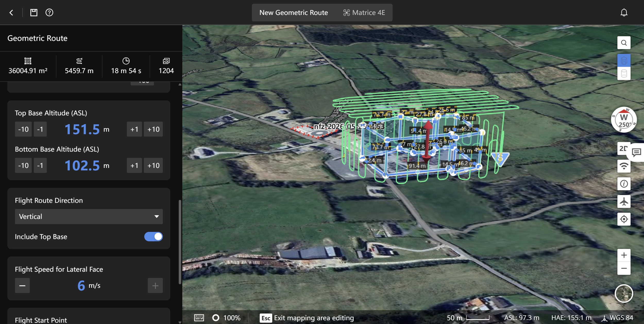This screenshot has height=324, width=644.
Task: Edit the 151.5 m top altitude value
Action: 82,129
